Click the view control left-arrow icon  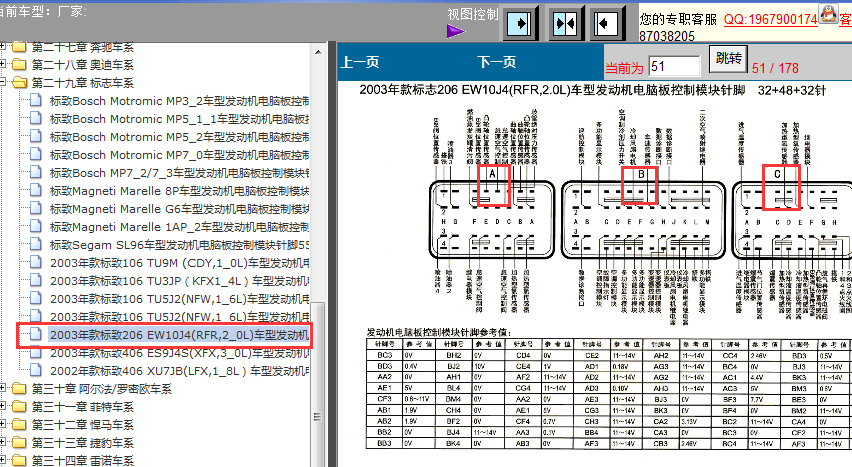(605, 23)
